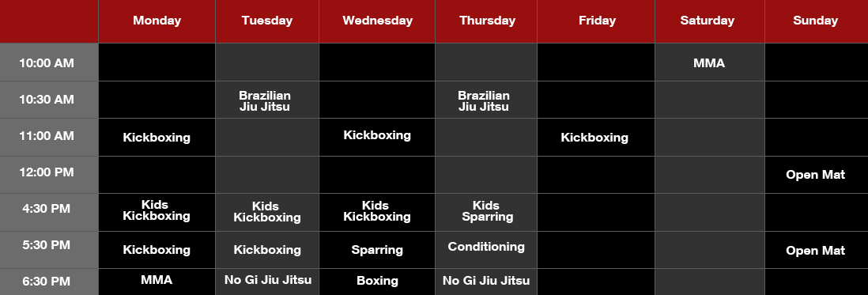Screen dimensions: 868x295
Task: Click the 10:00 AM time row label
Action: tap(47, 63)
